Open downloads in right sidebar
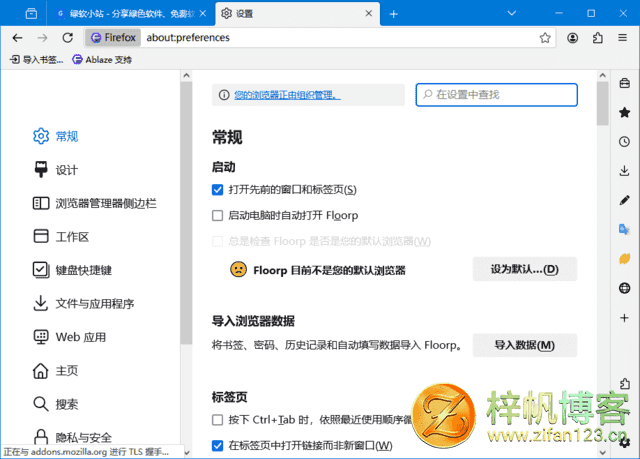The image size is (640, 459). click(x=624, y=171)
